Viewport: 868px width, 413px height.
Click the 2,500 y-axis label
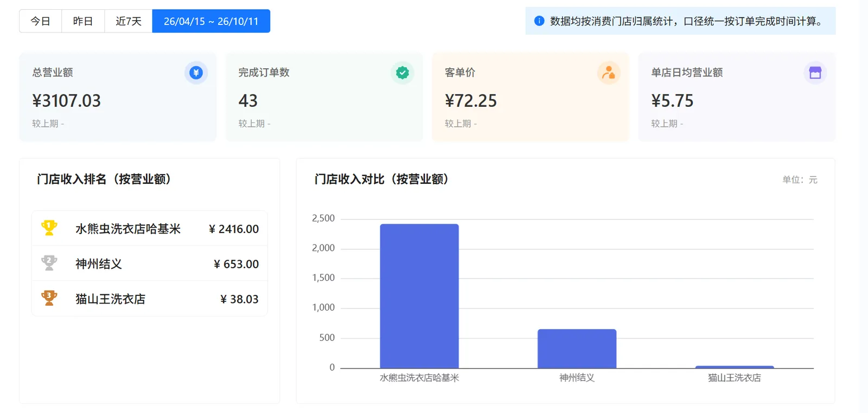click(323, 218)
